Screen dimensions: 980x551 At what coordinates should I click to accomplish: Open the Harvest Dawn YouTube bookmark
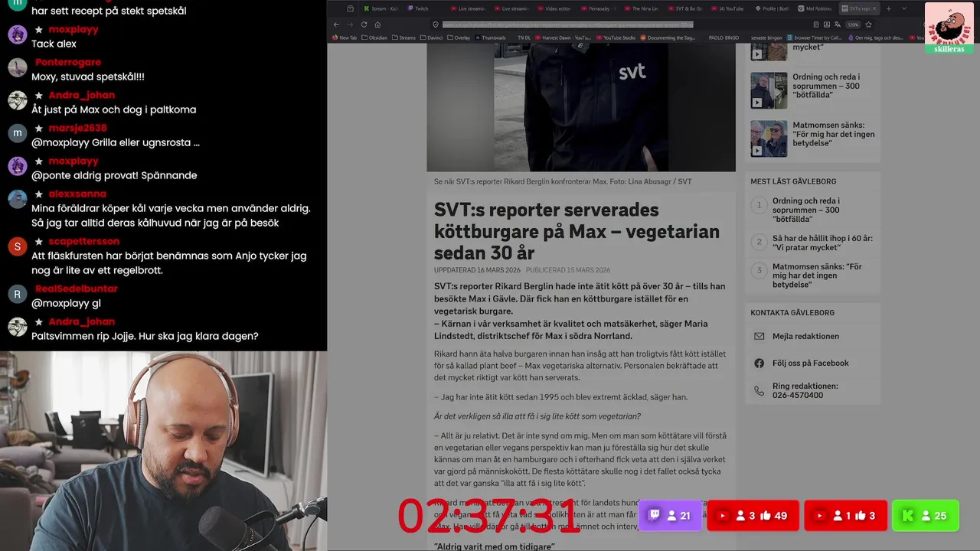(563, 37)
